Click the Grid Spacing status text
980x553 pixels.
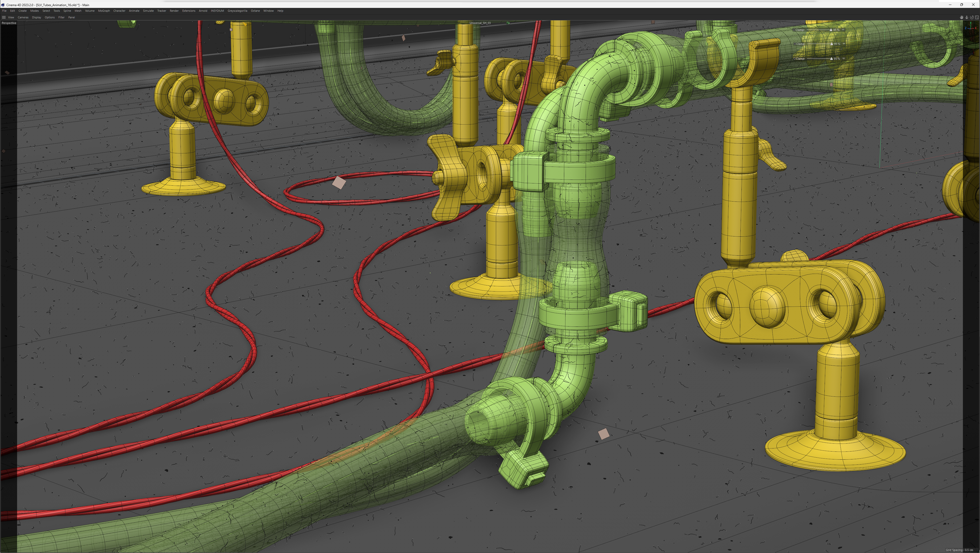[959, 550]
